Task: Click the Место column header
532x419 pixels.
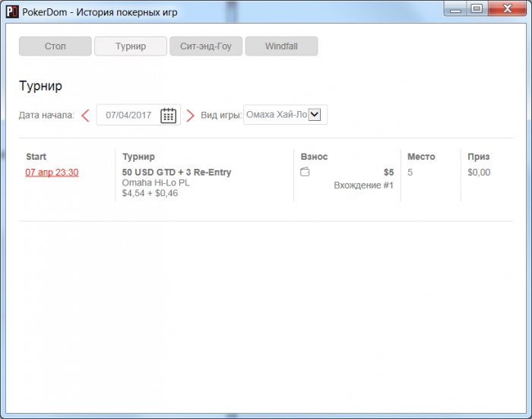Action: (x=421, y=157)
